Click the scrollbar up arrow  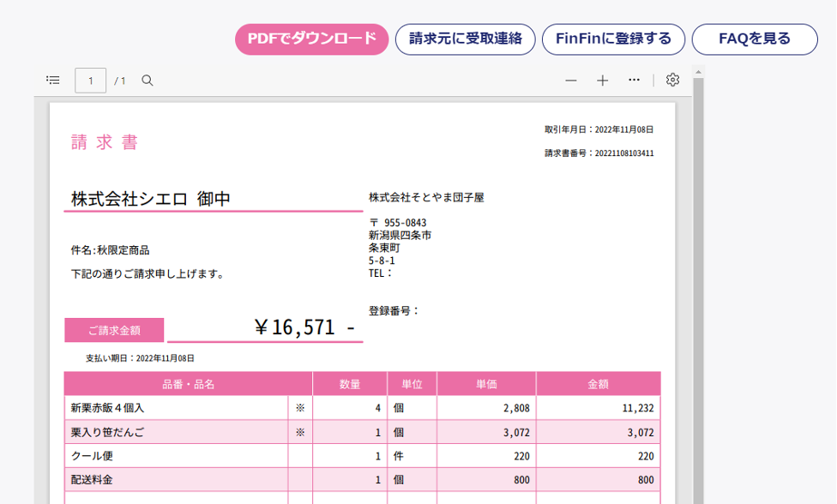698,71
